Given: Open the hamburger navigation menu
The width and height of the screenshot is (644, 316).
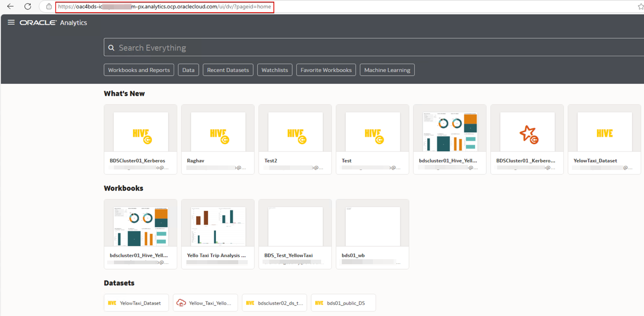Looking at the screenshot, I should 11,23.
